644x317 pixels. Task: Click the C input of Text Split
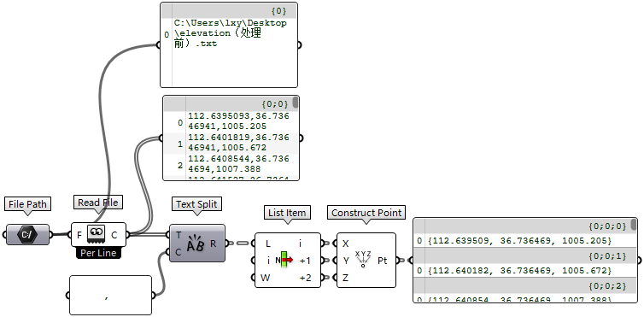(179, 252)
